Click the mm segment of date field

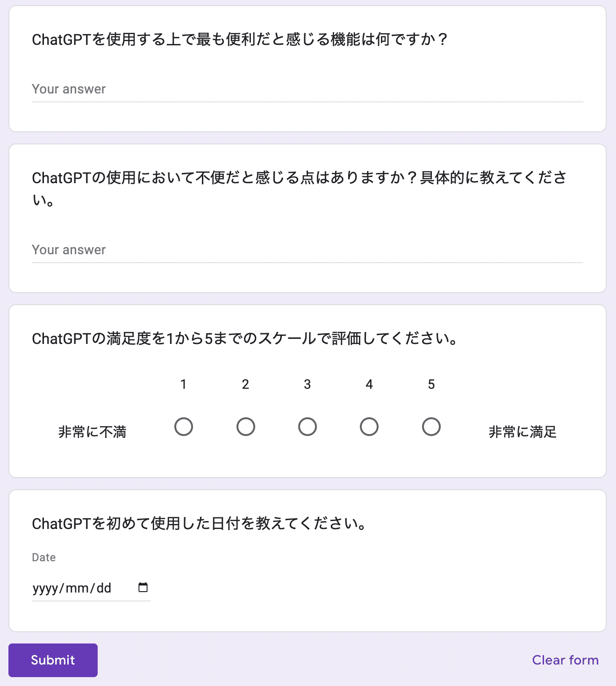click(77, 588)
